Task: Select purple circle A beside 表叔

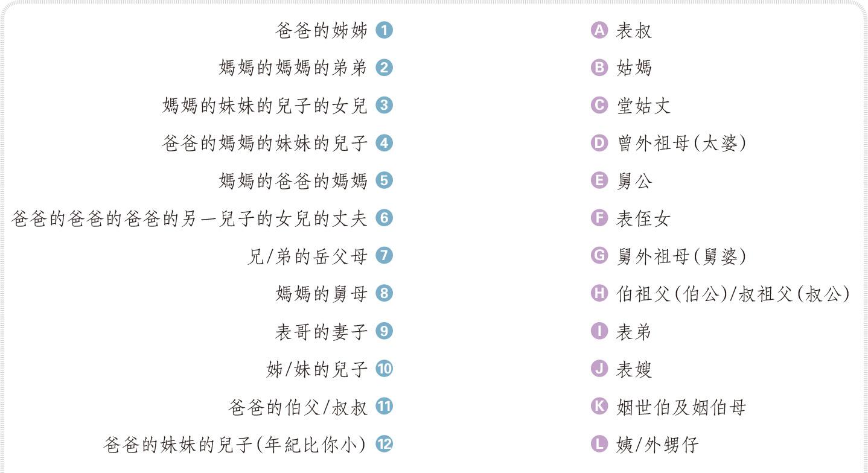Action: (599, 30)
